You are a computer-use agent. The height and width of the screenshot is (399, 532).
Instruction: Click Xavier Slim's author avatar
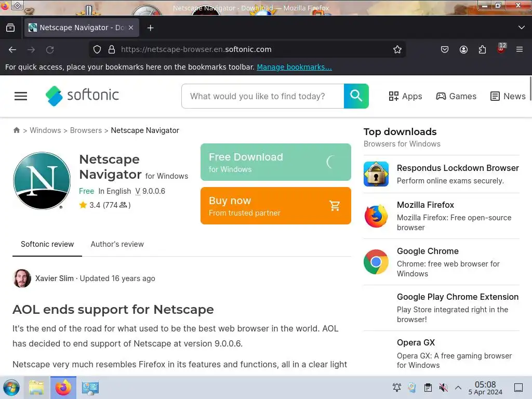(x=22, y=278)
